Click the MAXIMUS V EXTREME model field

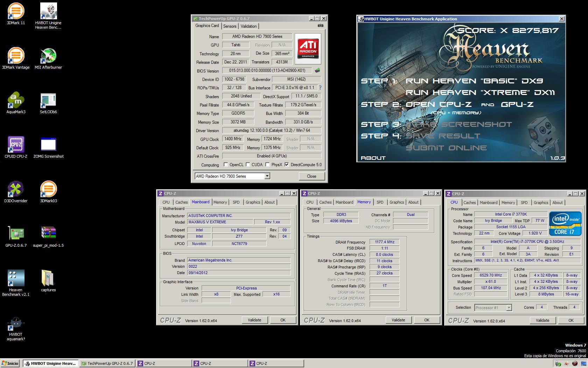click(x=220, y=222)
